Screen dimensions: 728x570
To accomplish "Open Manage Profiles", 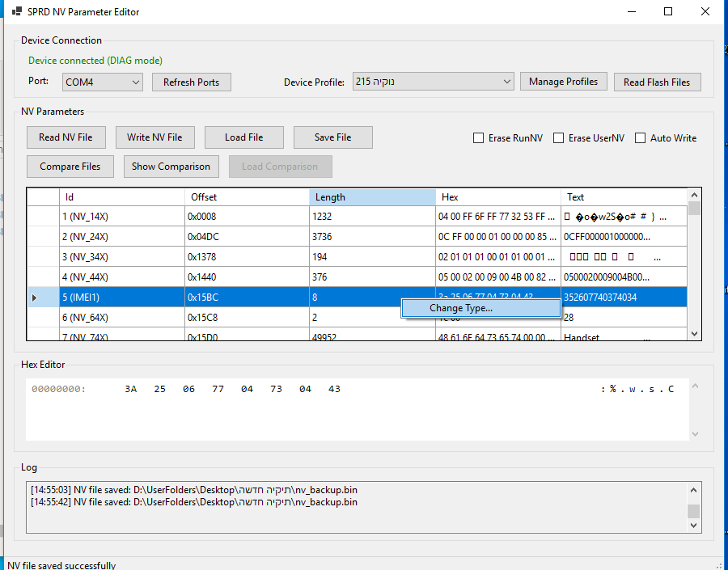I will [563, 82].
